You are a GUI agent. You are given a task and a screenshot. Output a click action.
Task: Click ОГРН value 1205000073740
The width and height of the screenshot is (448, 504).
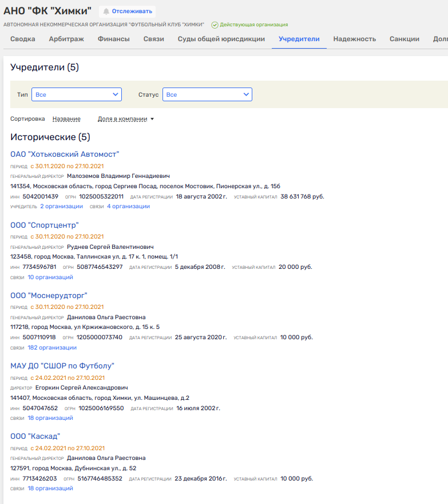tap(100, 337)
